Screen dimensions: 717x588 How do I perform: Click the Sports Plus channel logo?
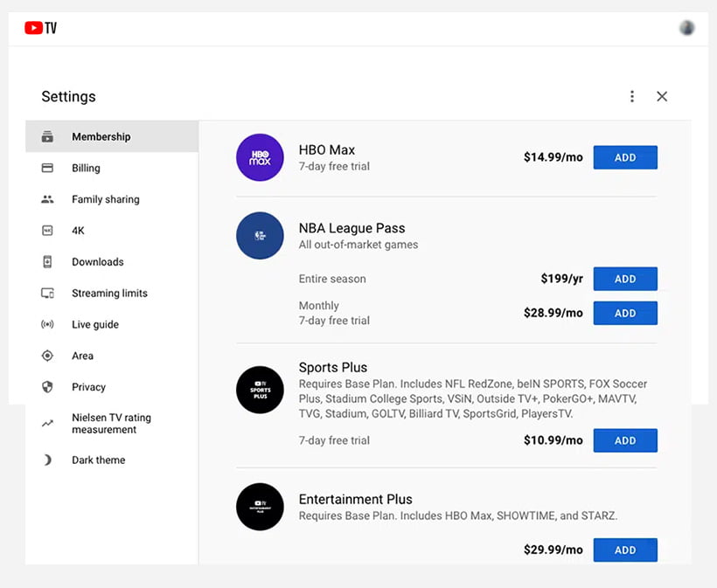point(260,390)
